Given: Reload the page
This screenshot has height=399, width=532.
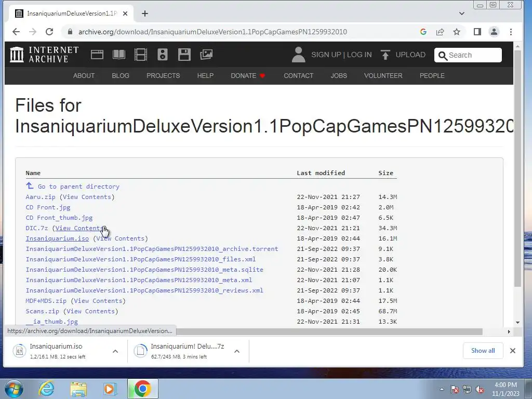Looking at the screenshot, I should (x=49, y=32).
